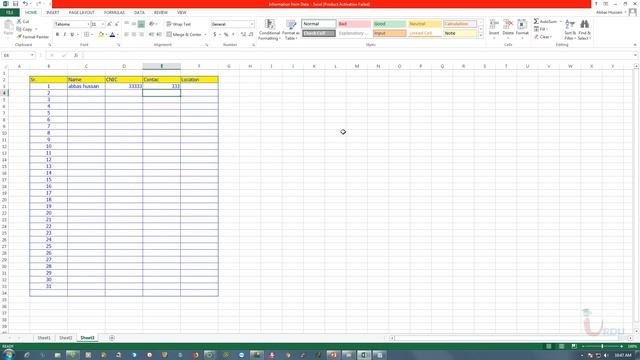The height and width of the screenshot is (360, 640).
Task: Click column header E
Action: (162, 66)
